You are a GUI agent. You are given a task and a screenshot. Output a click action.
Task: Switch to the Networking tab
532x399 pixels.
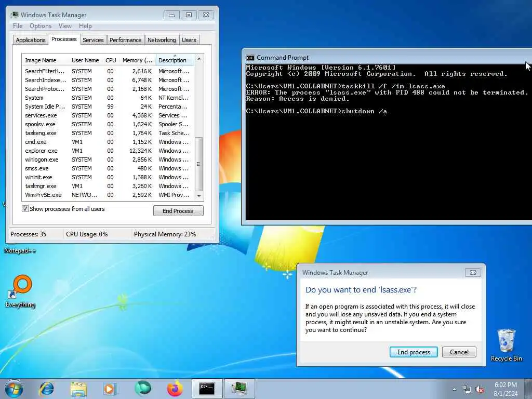click(162, 40)
